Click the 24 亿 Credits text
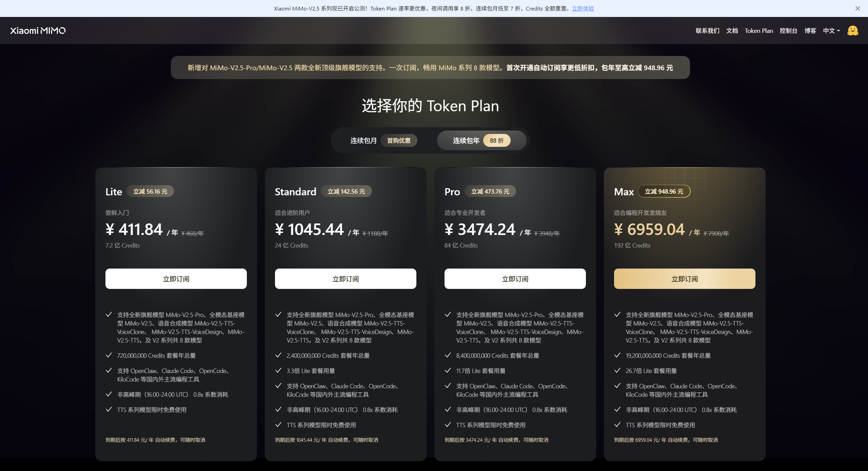 tap(292, 245)
